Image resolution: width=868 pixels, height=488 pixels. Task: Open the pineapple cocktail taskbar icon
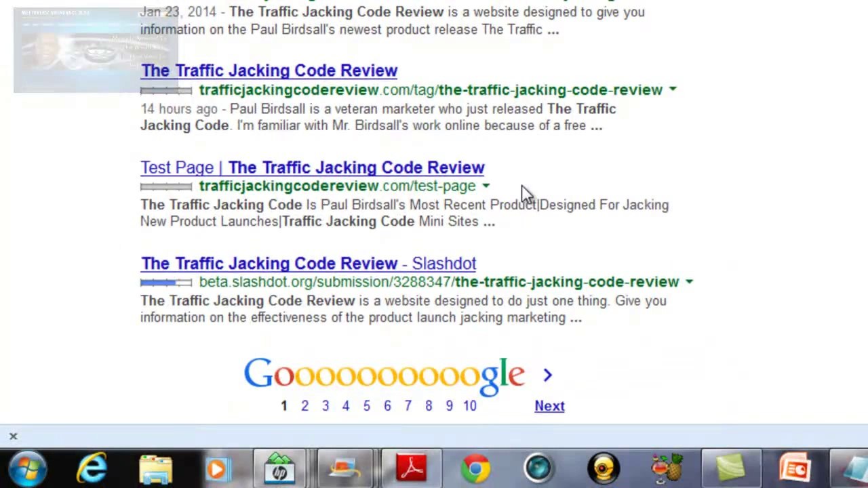tap(667, 469)
